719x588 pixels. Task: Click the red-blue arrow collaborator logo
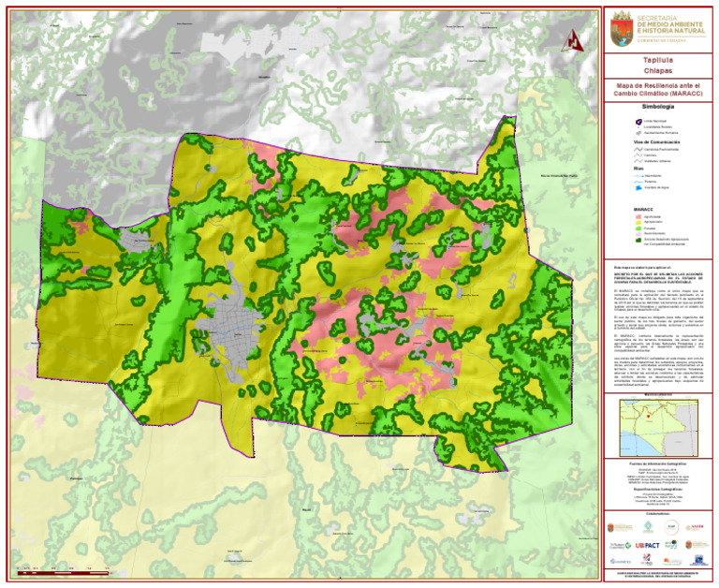[648, 560]
